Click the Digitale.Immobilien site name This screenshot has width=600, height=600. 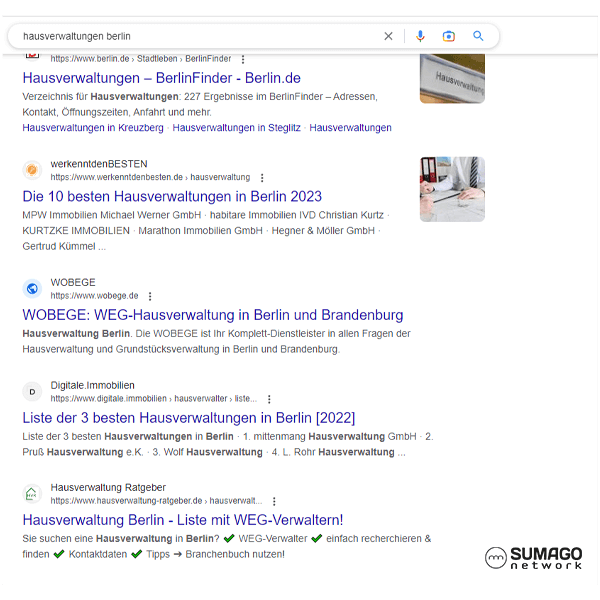(93, 385)
